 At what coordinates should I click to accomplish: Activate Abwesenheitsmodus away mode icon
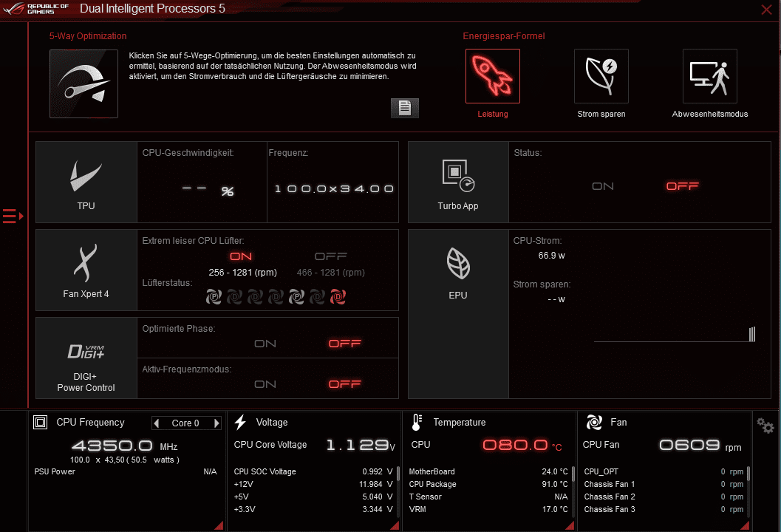pos(710,75)
